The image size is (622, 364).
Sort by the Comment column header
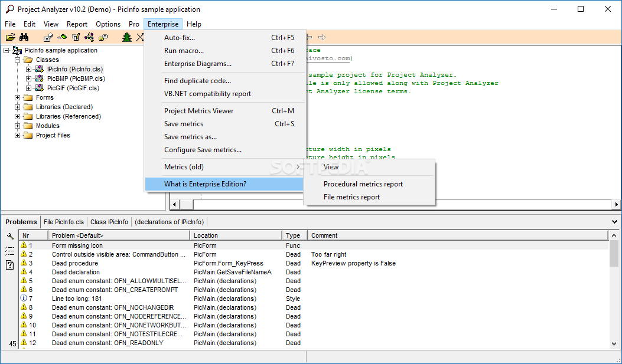point(458,235)
